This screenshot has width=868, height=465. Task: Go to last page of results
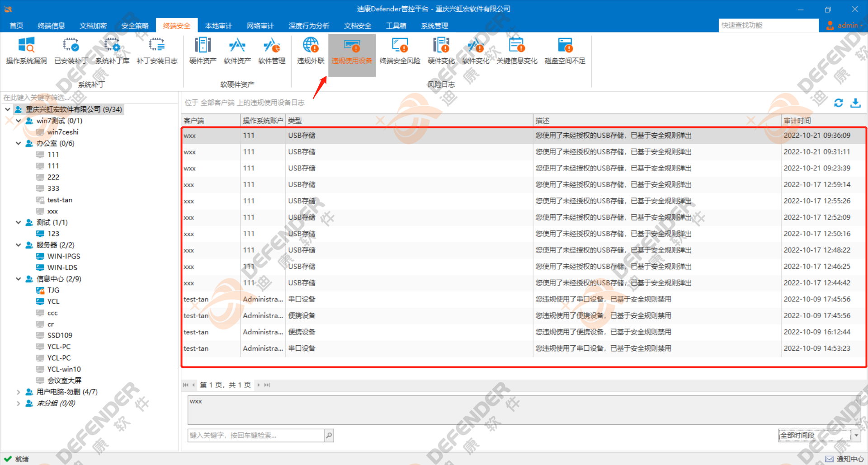267,385
